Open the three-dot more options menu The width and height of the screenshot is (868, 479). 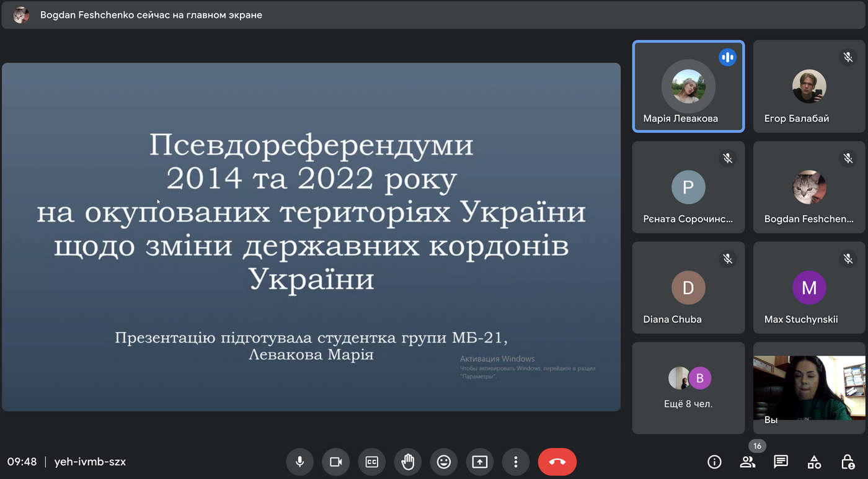pos(515,462)
